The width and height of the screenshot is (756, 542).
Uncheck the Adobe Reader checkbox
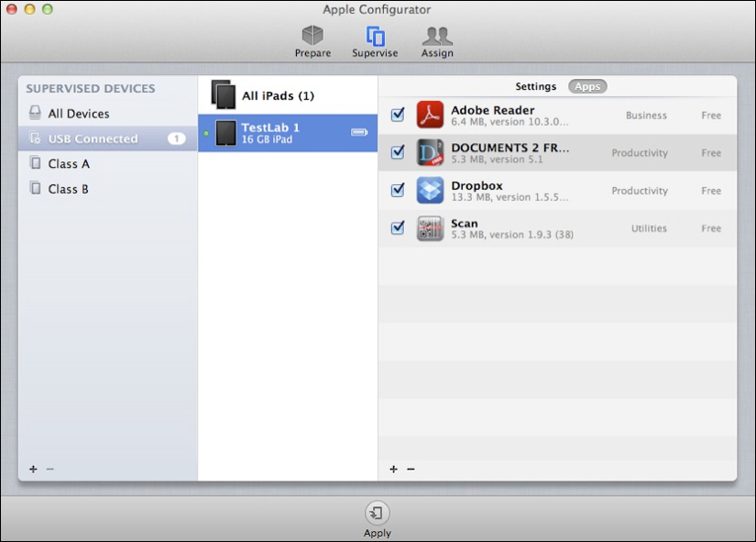398,115
